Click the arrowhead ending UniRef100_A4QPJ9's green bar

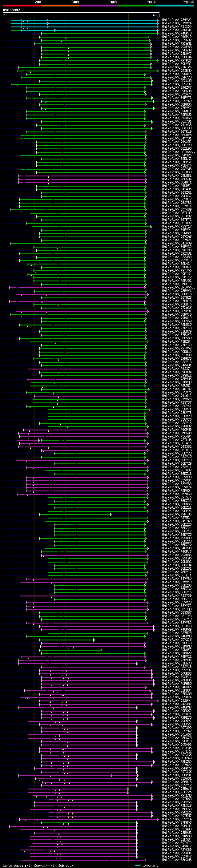(148, 37)
